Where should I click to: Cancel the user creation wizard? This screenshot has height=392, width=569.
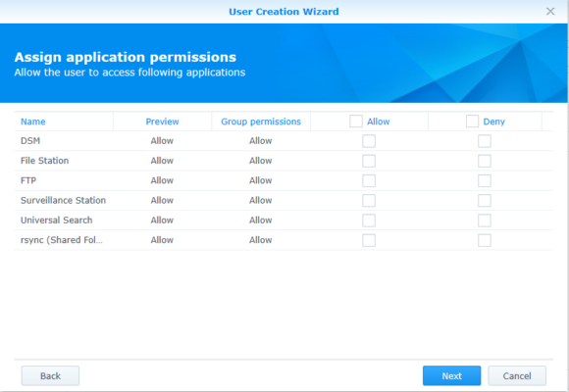click(517, 375)
